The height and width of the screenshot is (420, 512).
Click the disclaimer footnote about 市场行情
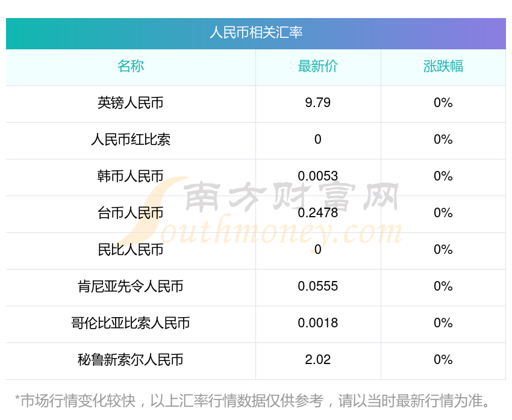(252, 400)
